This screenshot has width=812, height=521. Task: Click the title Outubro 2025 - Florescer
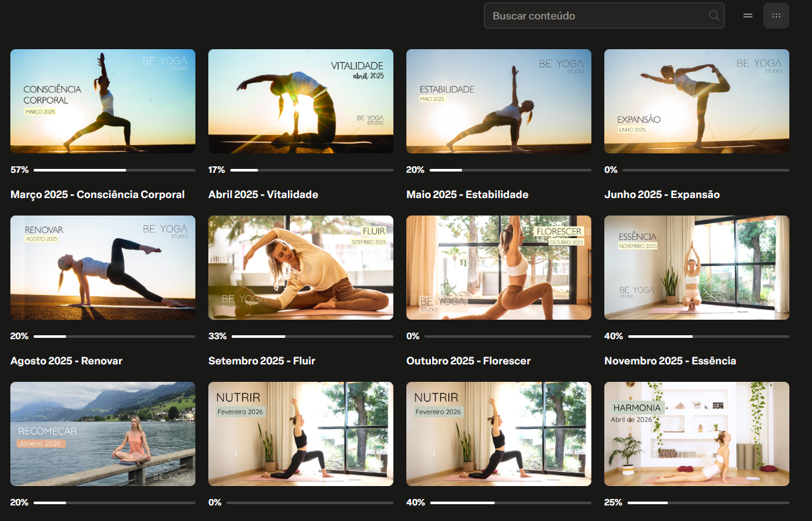click(468, 361)
